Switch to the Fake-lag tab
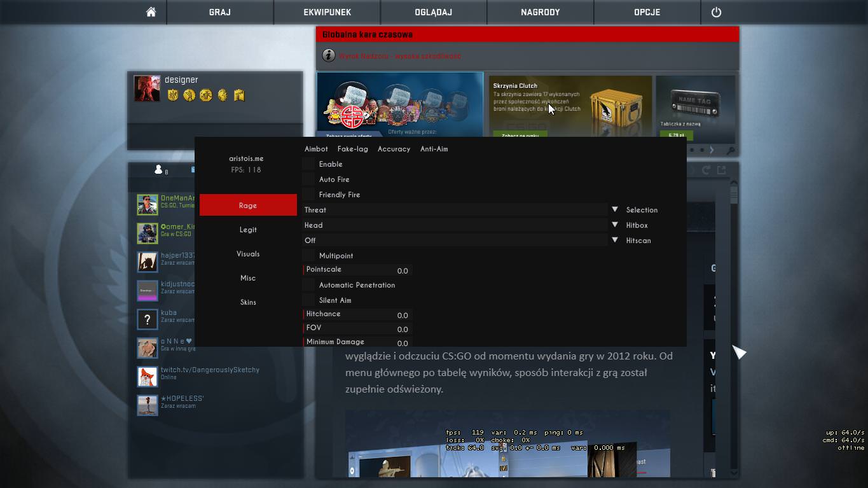 pos(352,149)
